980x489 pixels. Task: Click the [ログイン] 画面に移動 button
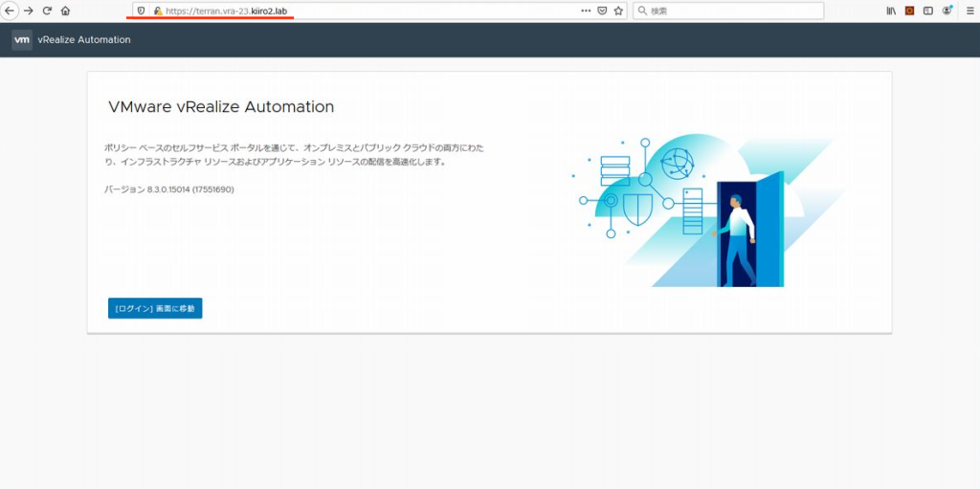[x=155, y=308]
